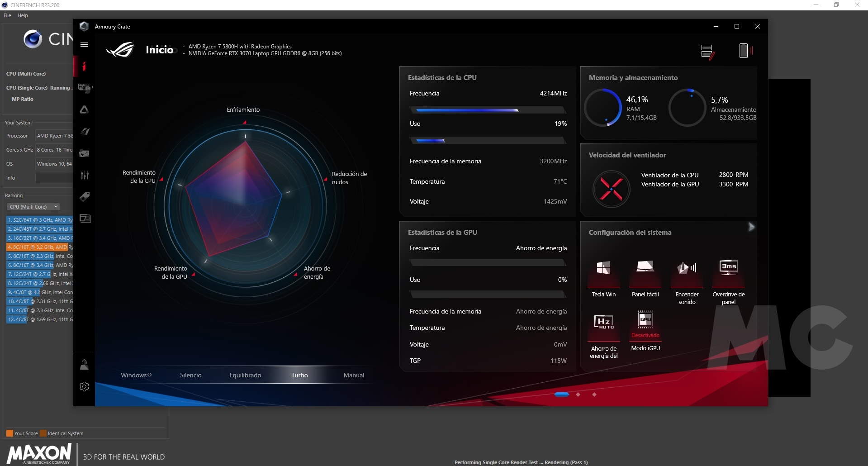This screenshot has width=868, height=466.
Task: Toggle the Modo iGPU setting
Action: point(645,320)
